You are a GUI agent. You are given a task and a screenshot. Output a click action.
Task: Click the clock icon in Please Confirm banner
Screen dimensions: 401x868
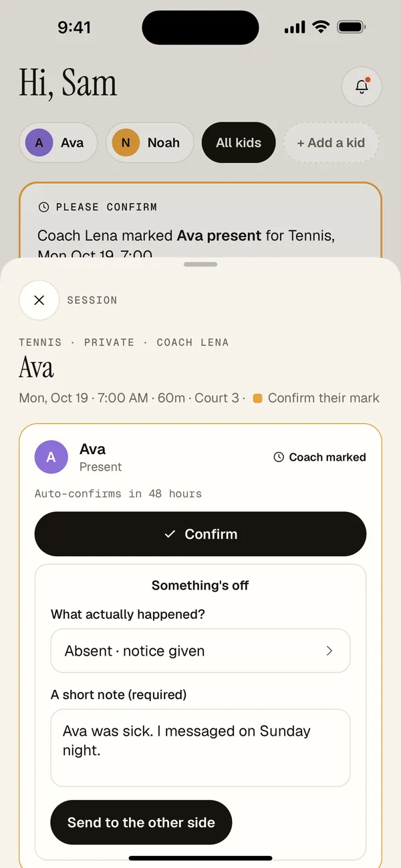[44, 207]
